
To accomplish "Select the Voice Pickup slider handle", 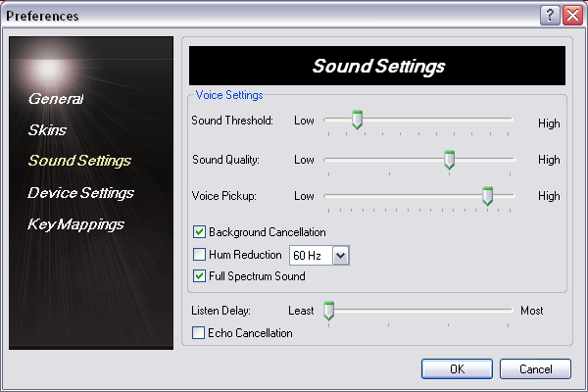I will click(487, 196).
